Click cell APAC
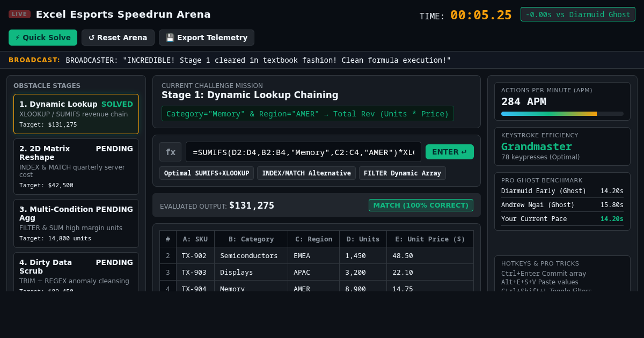Viewport: 644px width, 338px height. (314, 272)
